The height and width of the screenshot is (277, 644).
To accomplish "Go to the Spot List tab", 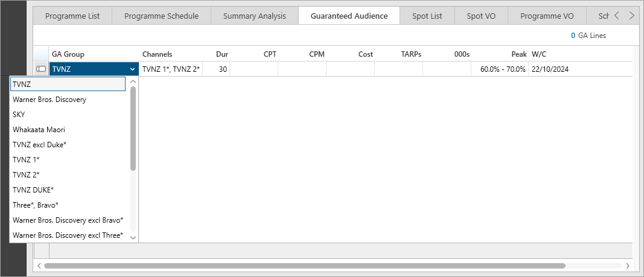I will pyautogui.click(x=427, y=16).
